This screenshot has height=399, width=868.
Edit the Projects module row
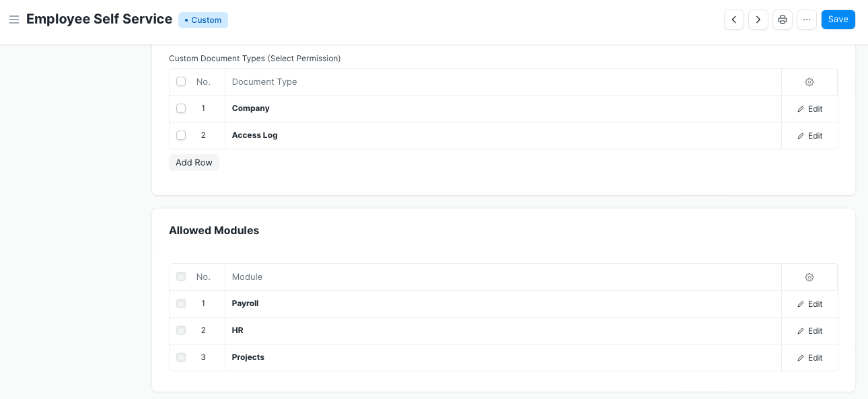click(810, 358)
